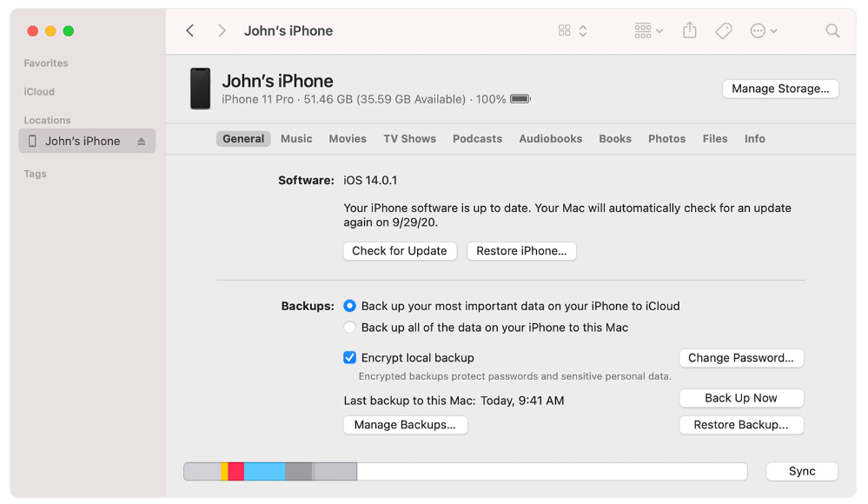Click the Favorites sidebar heading

pyautogui.click(x=46, y=63)
